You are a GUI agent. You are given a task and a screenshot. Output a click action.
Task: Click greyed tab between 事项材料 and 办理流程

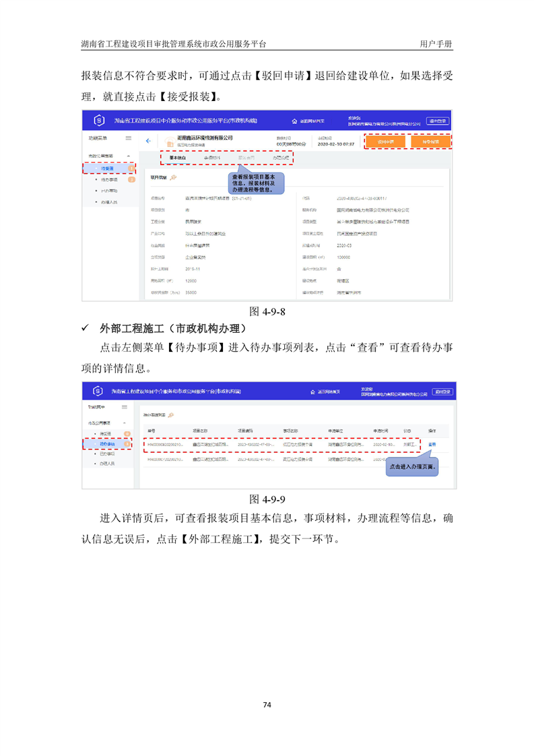tap(246, 158)
